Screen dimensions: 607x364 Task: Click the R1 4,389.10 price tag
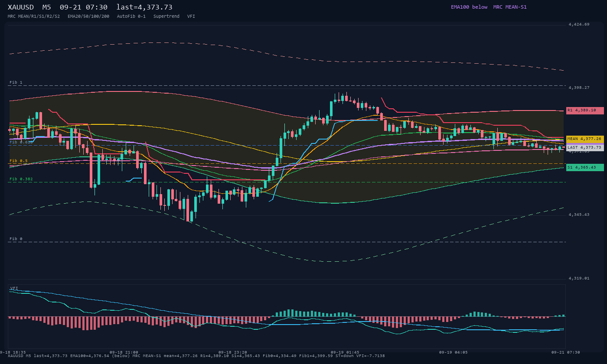tap(585, 110)
